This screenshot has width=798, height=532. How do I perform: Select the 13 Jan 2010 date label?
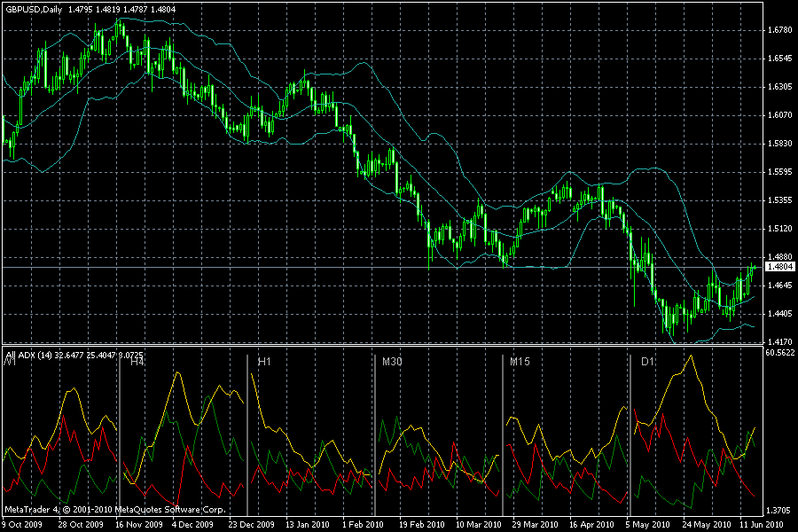click(x=308, y=524)
